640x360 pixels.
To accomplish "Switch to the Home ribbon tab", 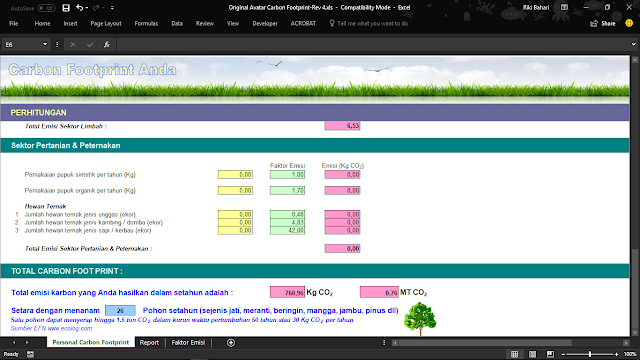I will coord(42,24).
